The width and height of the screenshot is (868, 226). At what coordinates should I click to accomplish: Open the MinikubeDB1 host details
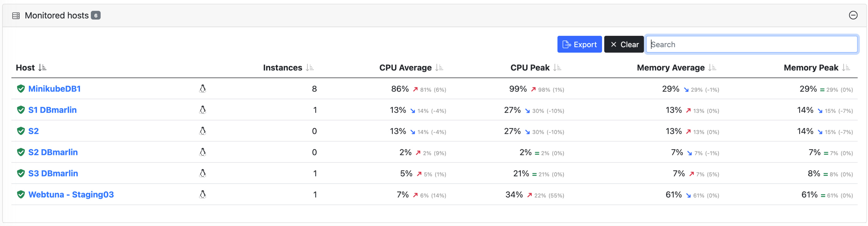coord(54,89)
